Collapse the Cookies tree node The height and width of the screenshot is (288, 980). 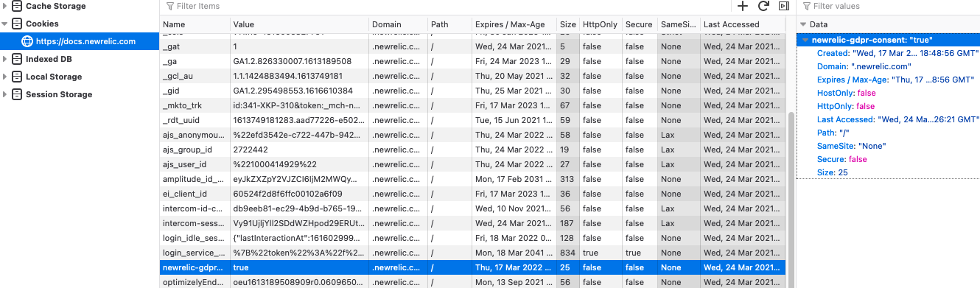[x=5, y=24]
